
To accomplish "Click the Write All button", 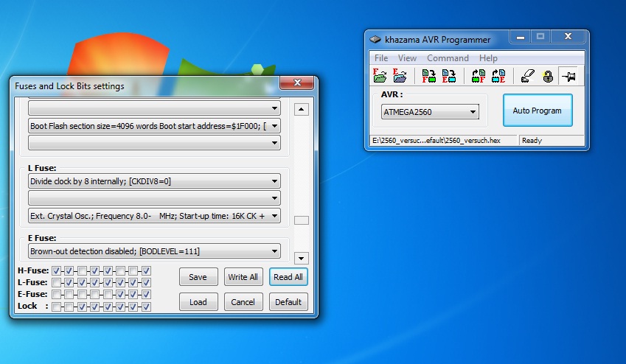I will pos(243,276).
